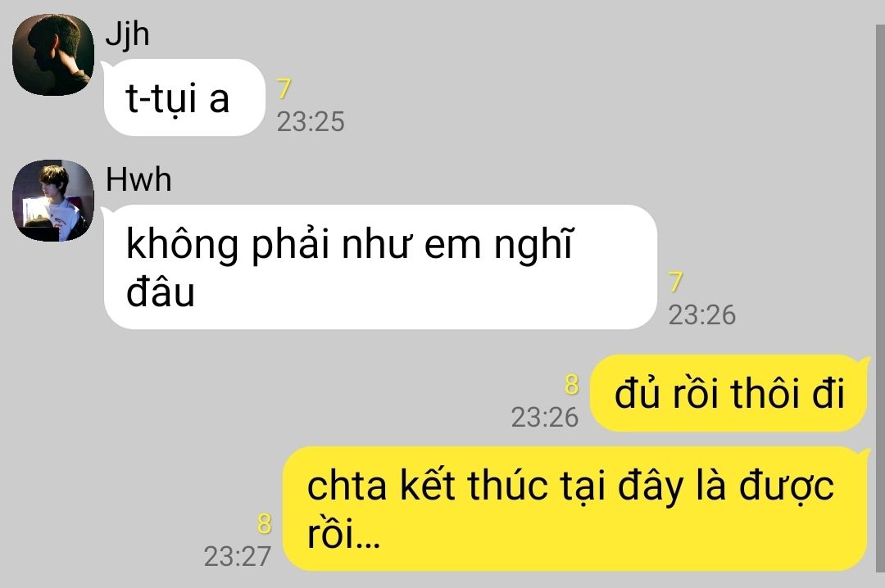Tap the sender name Hwh
Image resolution: width=885 pixels, height=588 pixels.
point(138,180)
